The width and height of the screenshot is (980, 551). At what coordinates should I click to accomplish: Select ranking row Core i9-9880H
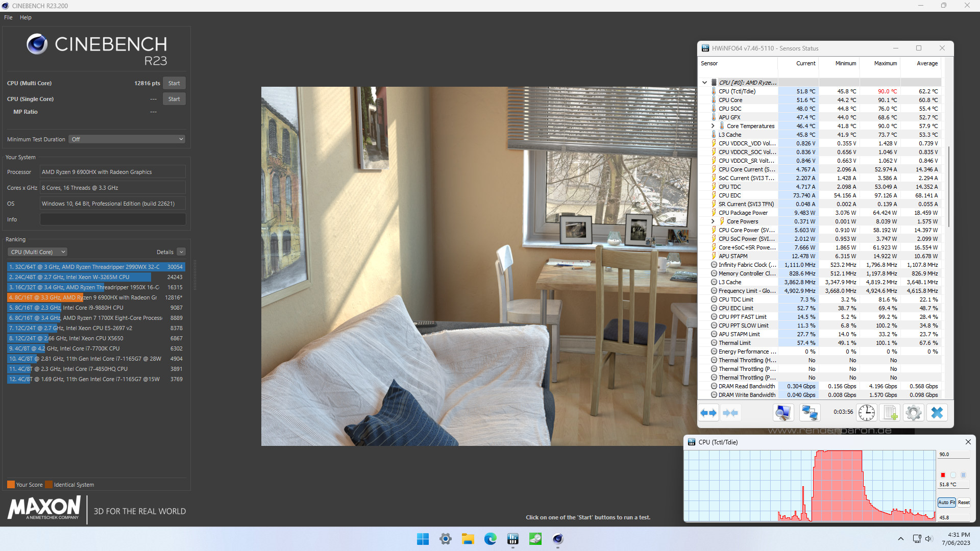pyautogui.click(x=96, y=308)
